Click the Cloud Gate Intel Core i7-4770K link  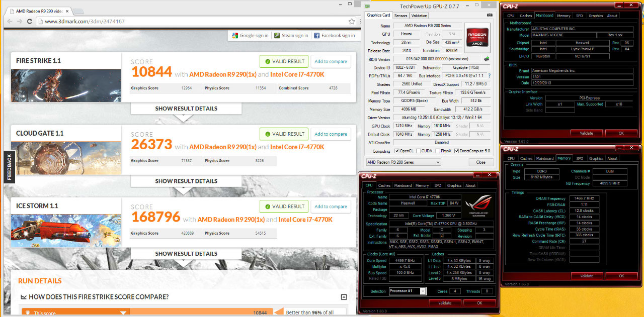pos(297,147)
